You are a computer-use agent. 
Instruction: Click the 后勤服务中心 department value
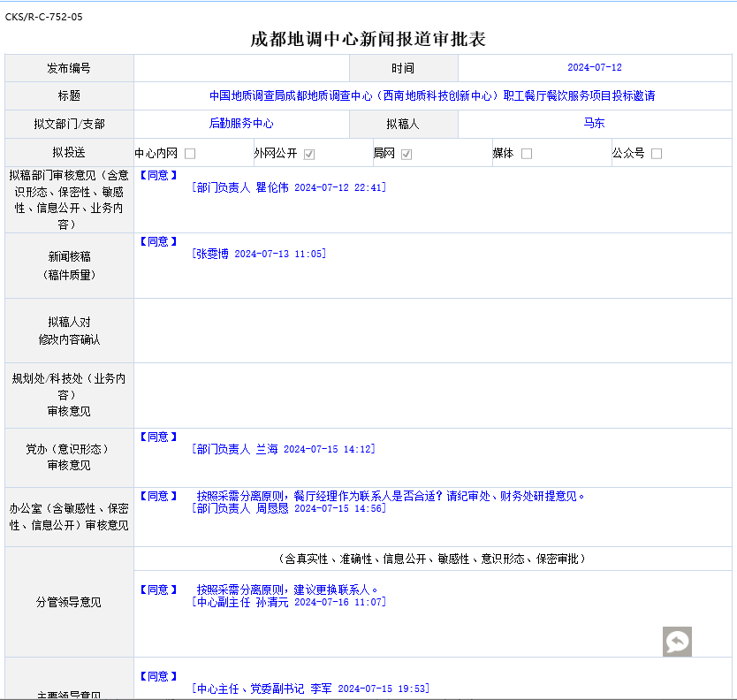pyautogui.click(x=241, y=124)
